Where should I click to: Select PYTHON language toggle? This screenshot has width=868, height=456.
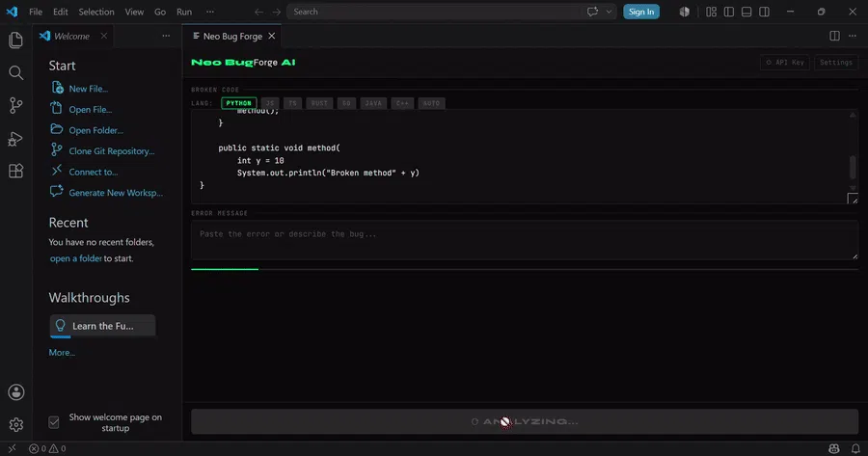[238, 103]
